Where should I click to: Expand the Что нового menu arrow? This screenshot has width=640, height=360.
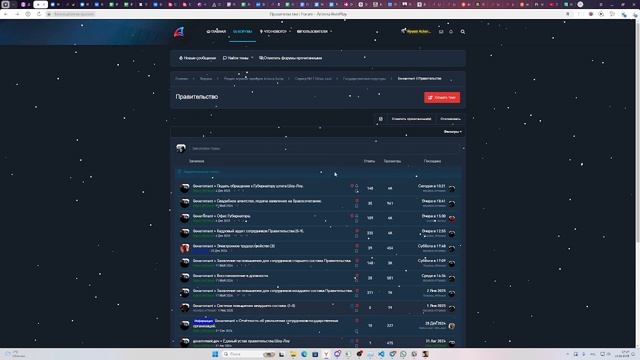pyautogui.click(x=290, y=31)
